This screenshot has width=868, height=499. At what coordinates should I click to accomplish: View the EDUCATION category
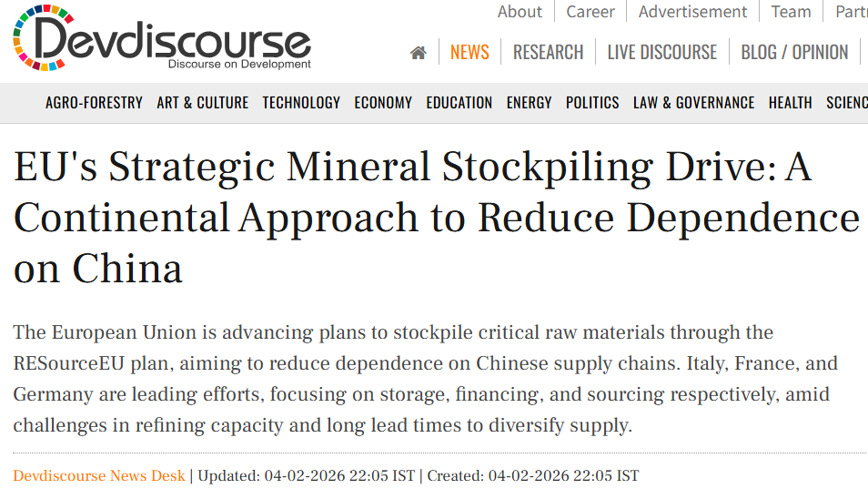459,103
